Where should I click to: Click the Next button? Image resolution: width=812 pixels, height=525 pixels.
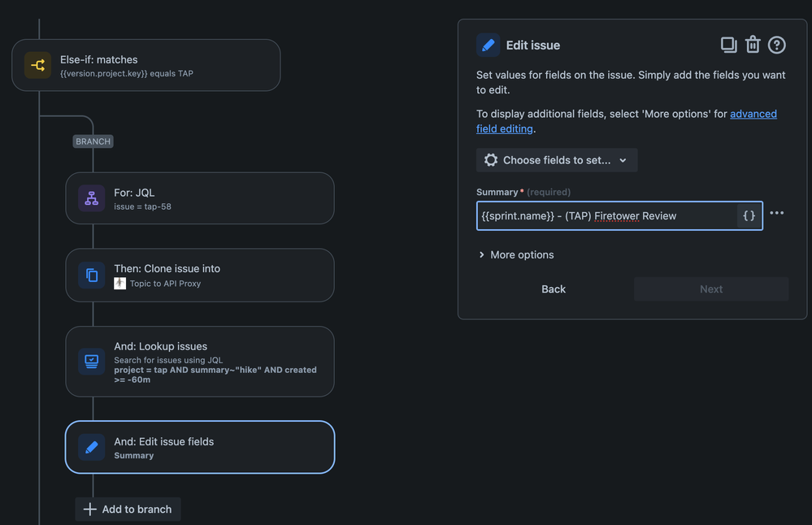point(711,289)
